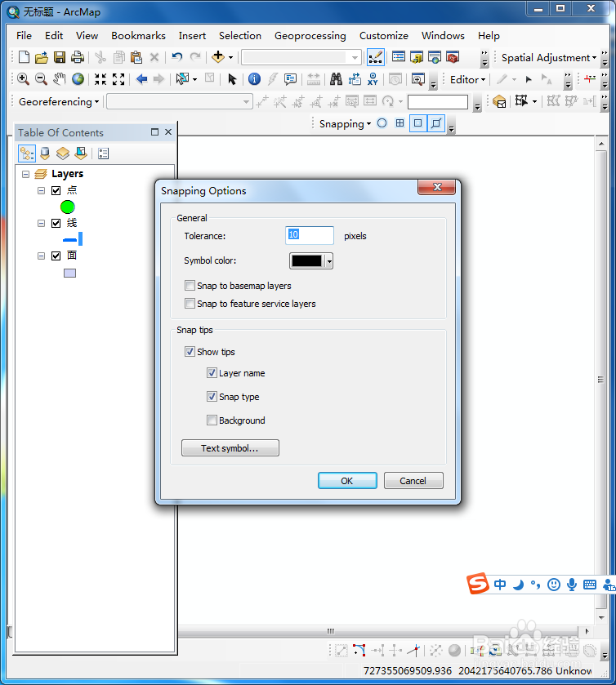This screenshot has width=616, height=685.
Task: Open the Georeferencing dropdown menu
Action: [59, 102]
